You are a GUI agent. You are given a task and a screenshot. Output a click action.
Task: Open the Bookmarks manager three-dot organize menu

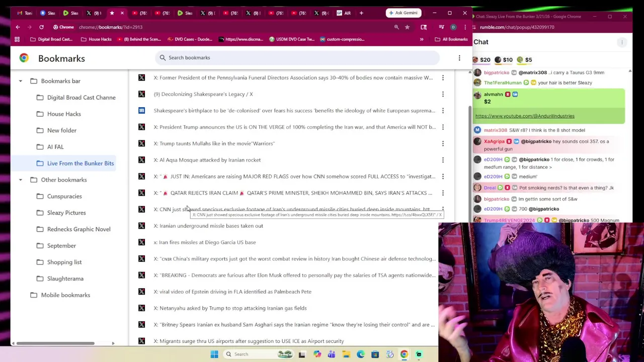click(x=459, y=58)
